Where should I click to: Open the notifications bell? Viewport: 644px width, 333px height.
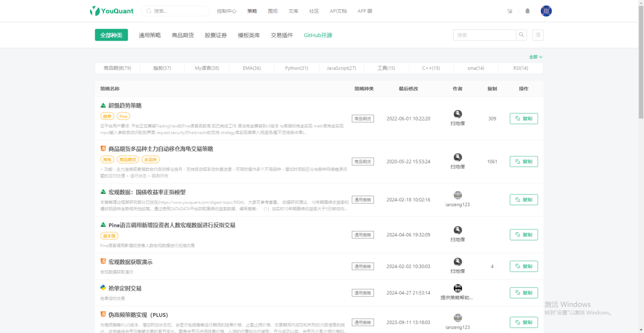coord(528,11)
